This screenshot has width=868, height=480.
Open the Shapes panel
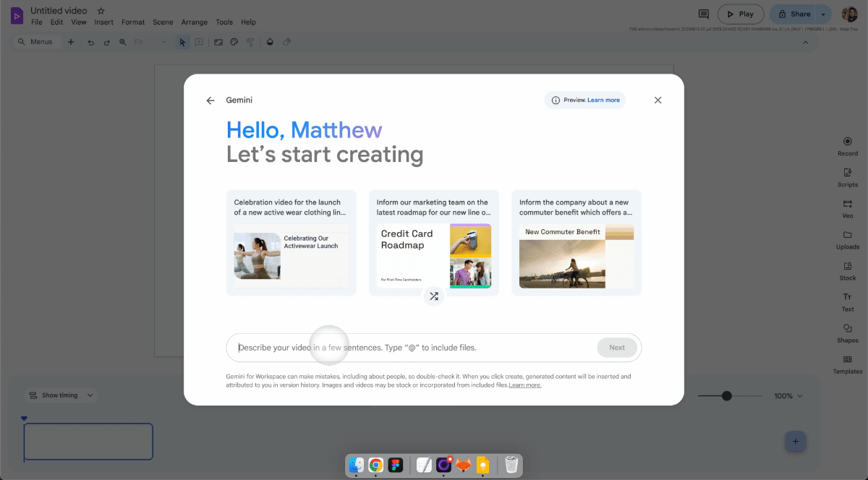pyautogui.click(x=848, y=333)
